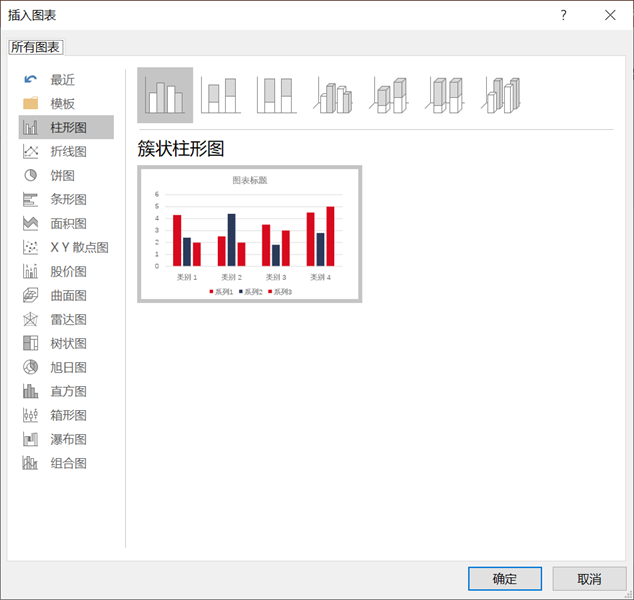The height and width of the screenshot is (600, 634).
Task: Choose the stacked column chart subtype icon
Action: [x=221, y=95]
